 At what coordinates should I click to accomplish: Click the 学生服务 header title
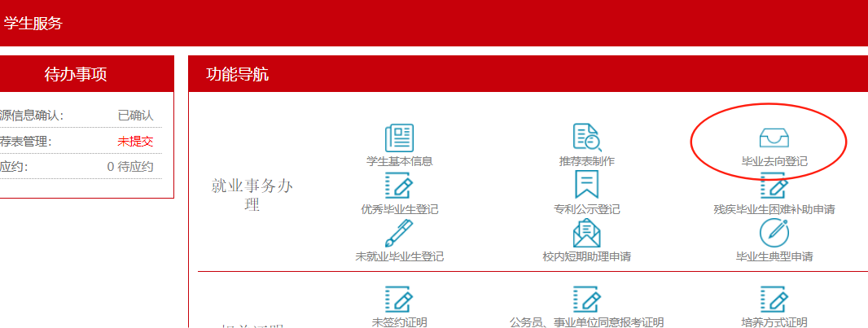point(33,24)
